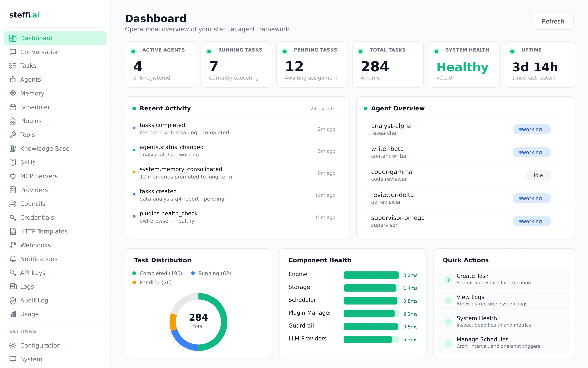Click the analyst-alpha agent name
The height and width of the screenshot is (368, 588).
[391, 126]
